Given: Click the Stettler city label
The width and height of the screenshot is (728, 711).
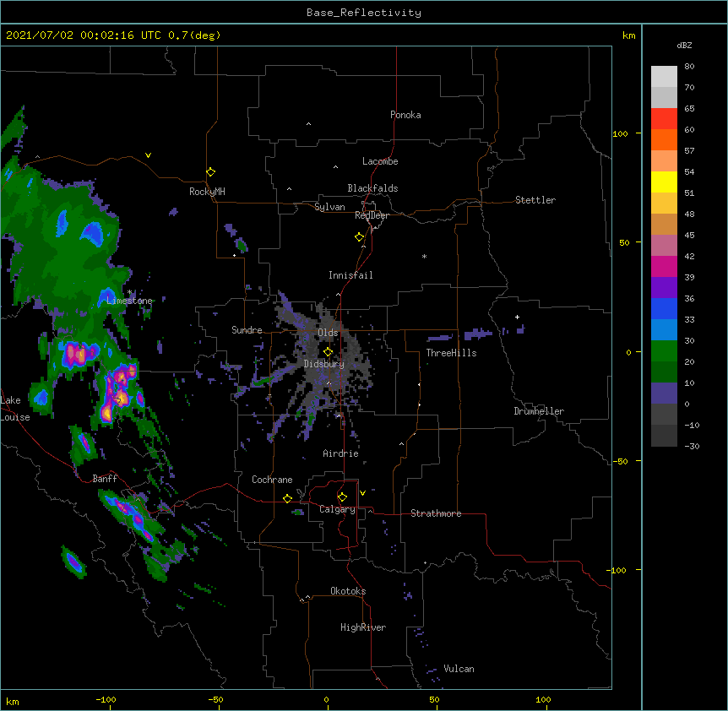Looking at the screenshot, I should (535, 200).
